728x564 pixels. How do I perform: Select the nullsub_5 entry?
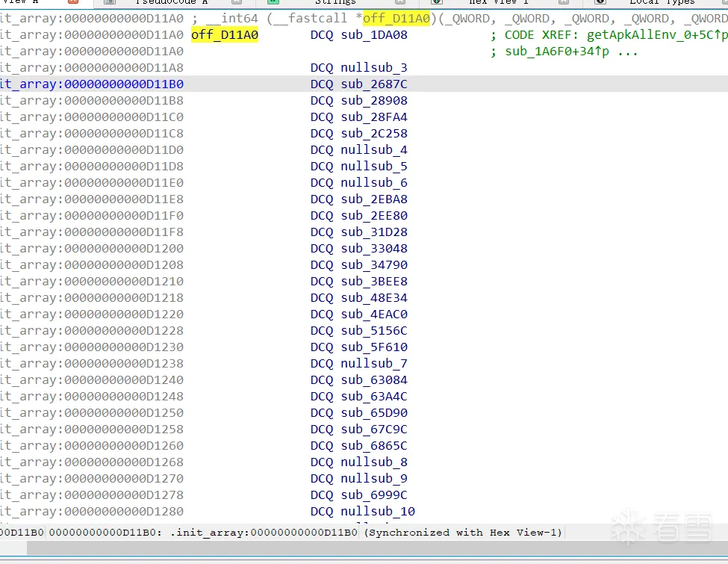click(374, 167)
